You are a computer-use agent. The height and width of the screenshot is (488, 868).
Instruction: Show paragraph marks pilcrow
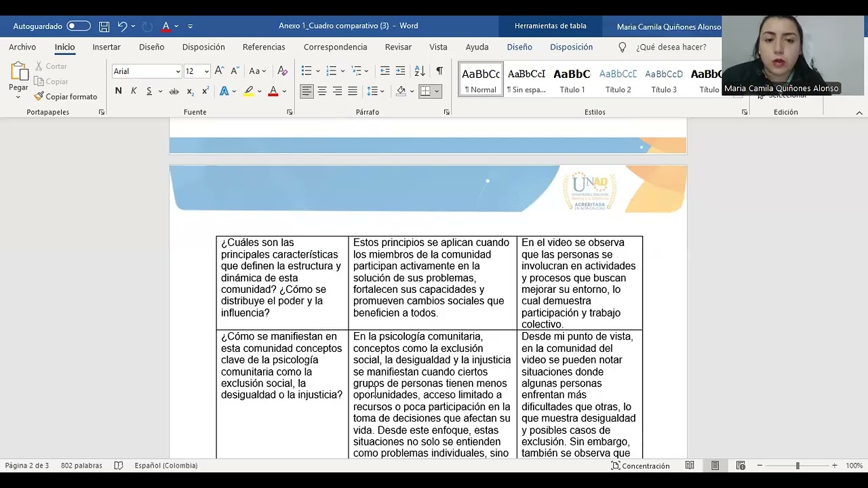(439, 70)
